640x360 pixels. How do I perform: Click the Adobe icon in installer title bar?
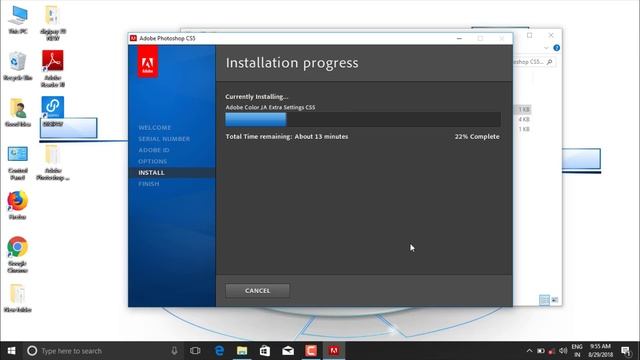click(x=133, y=38)
